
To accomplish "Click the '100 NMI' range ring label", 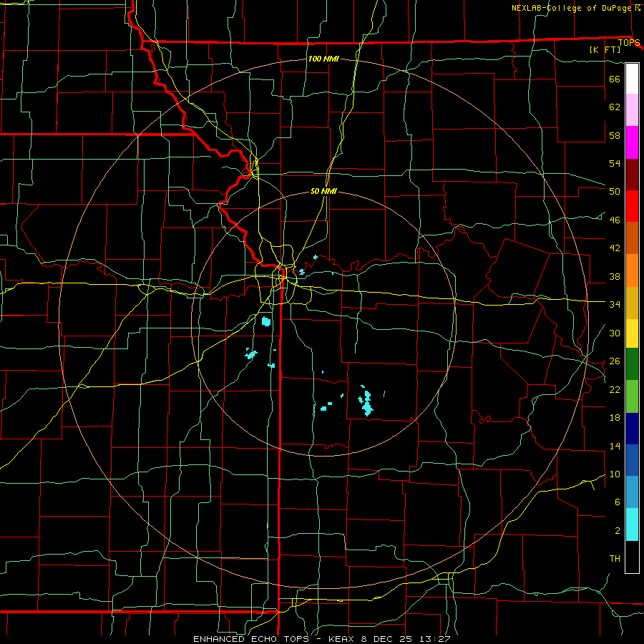I will click(323, 59).
